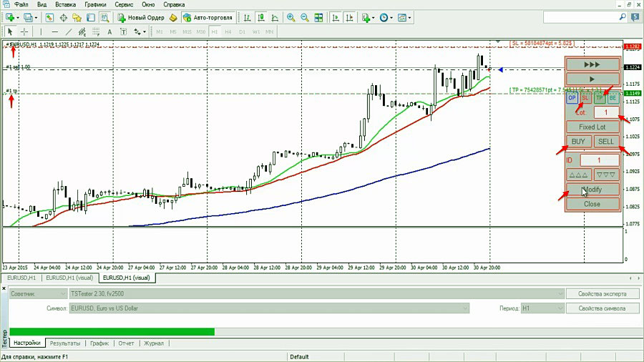Open the Период H1 dropdown
The height and width of the screenshot is (362, 644).
click(x=540, y=308)
